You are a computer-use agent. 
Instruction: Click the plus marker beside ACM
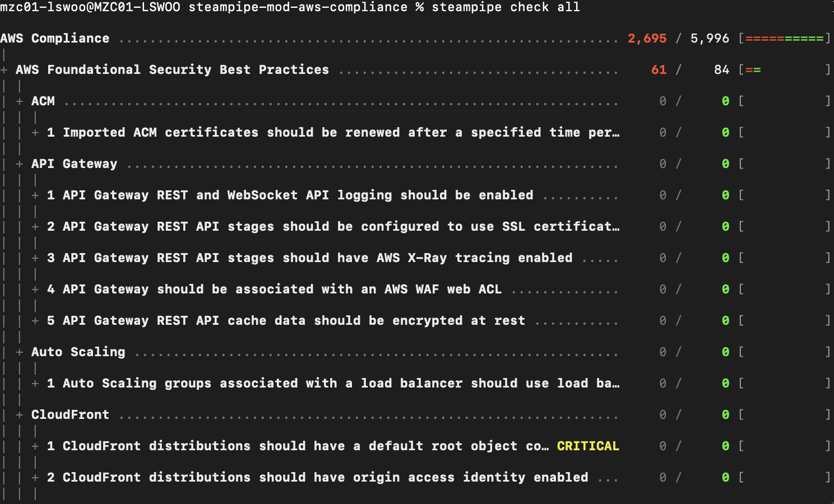(20, 101)
